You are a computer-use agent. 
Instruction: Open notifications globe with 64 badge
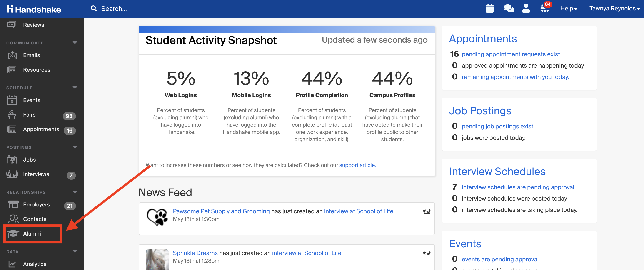pyautogui.click(x=545, y=8)
